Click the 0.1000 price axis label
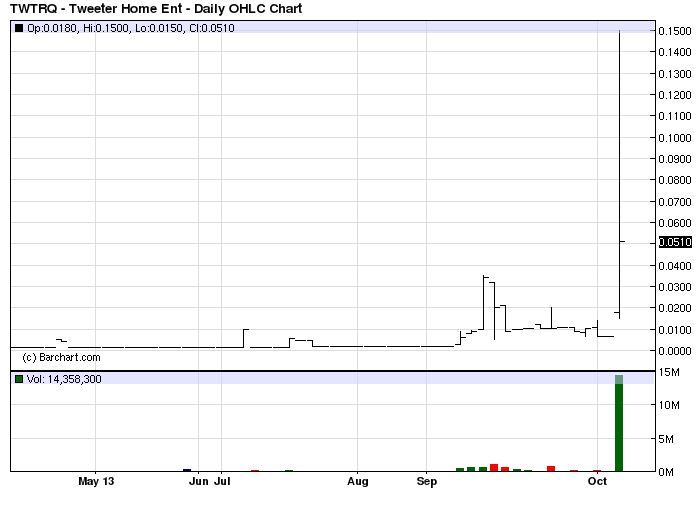 click(x=675, y=137)
